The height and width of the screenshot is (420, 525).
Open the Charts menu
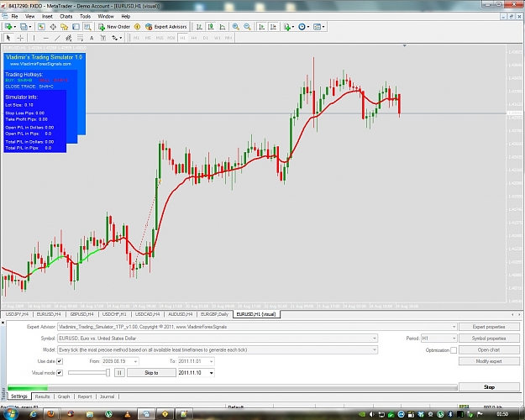click(x=66, y=16)
